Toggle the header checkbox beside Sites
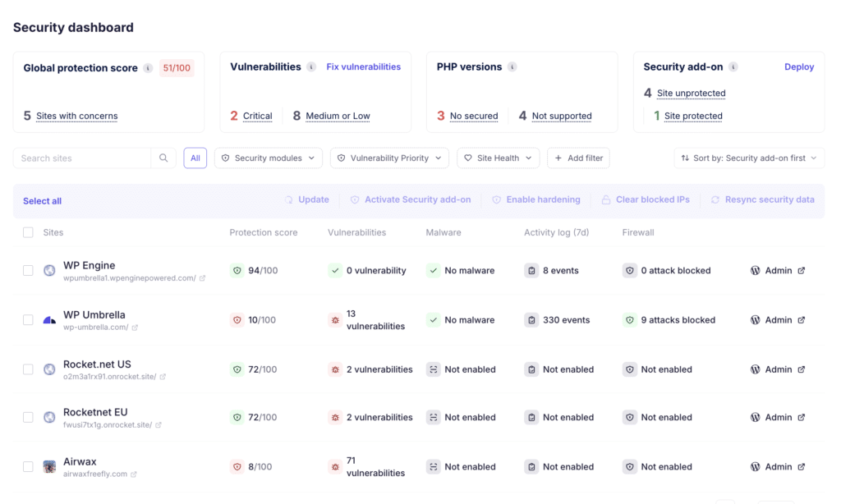The width and height of the screenshot is (841, 504). (28, 232)
